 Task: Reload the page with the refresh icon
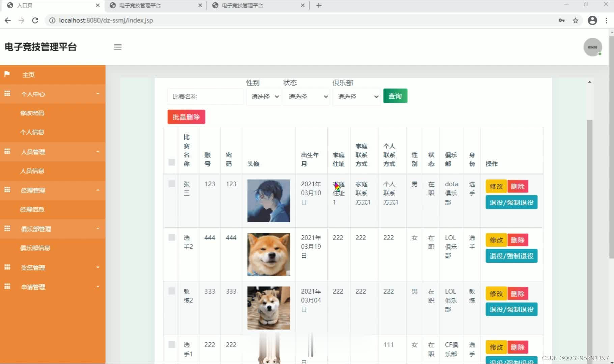[x=35, y=20]
